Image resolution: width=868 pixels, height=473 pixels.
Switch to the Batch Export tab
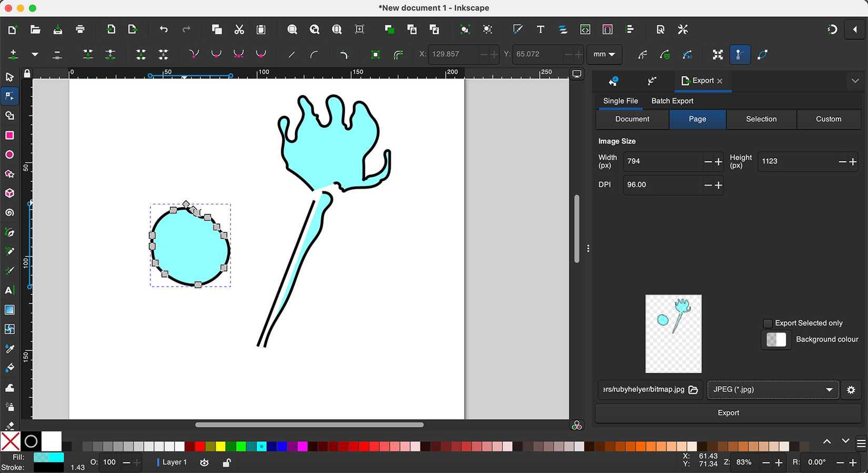coord(672,100)
